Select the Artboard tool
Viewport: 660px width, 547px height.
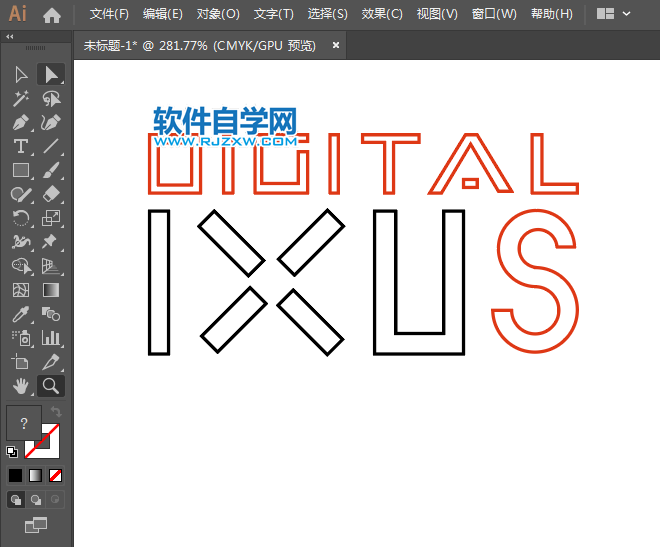(x=20, y=362)
